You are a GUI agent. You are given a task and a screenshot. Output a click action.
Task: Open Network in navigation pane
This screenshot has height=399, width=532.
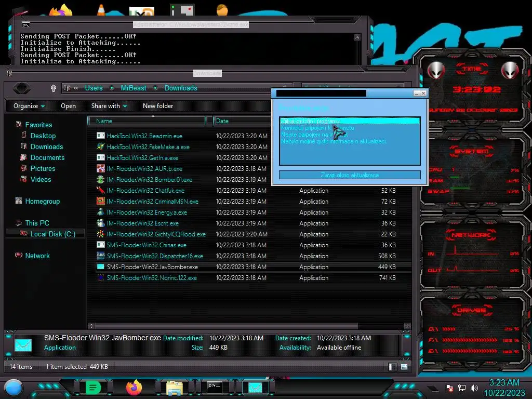coord(37,256)
